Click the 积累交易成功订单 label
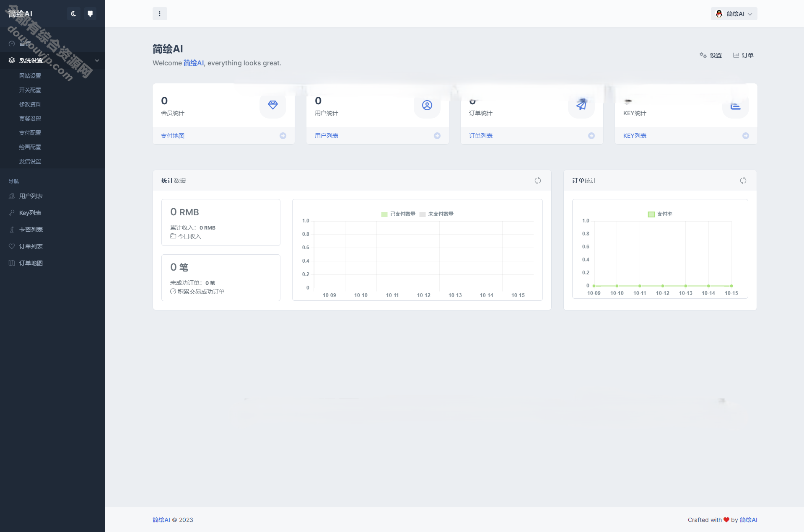Viewport: 804px width, 532px height. pyautogui.click(x=201, y=292)
